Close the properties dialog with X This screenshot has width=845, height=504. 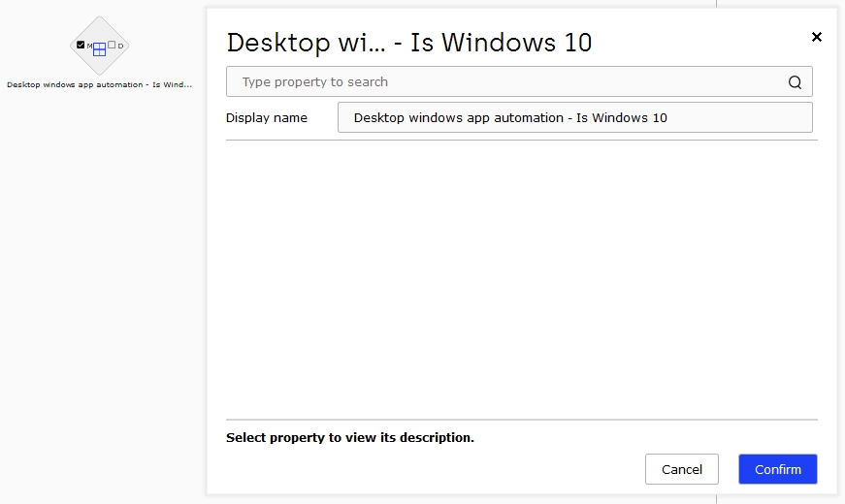click(817, 37)
